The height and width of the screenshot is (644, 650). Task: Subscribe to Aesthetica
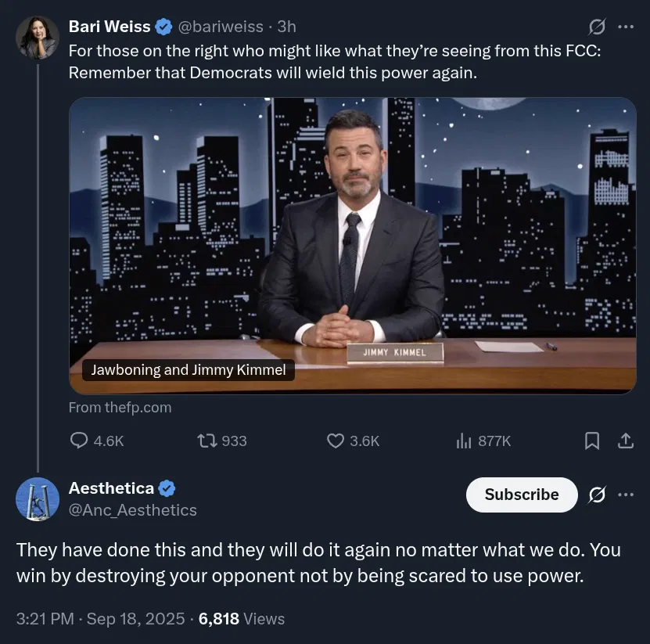(x=522, y=495)
